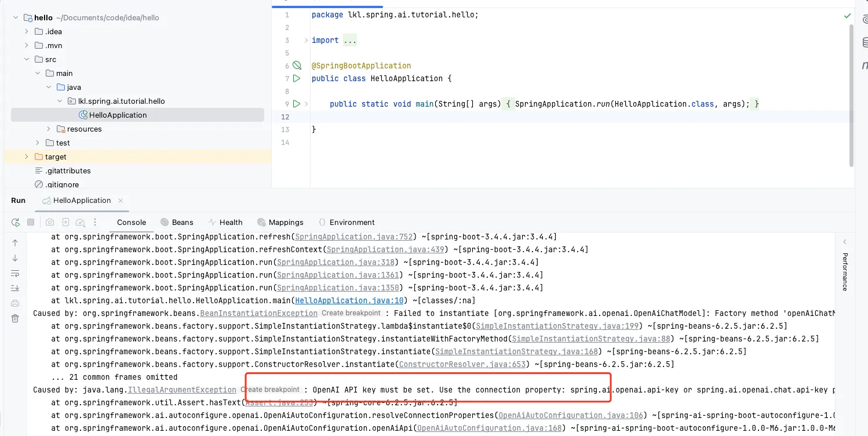Click the Spring bean gutter icon on line 6
Viewport: 868px width, 436px height.
(x=297, y=66)
